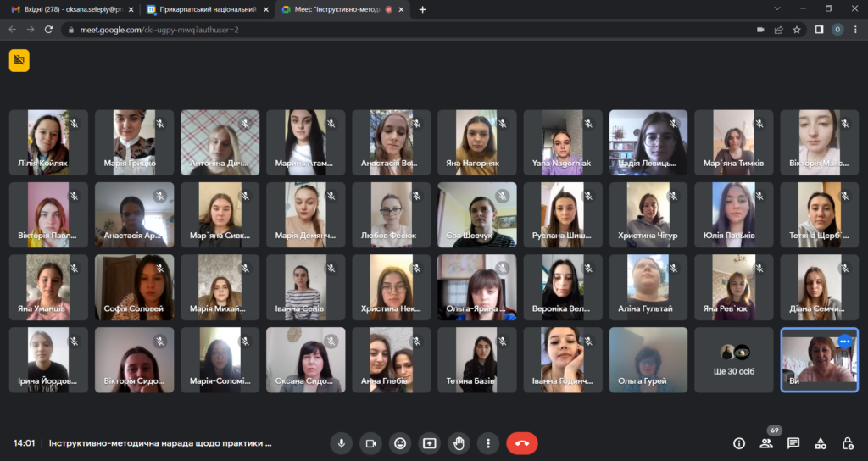Click the present screen icon
The image size is (868, 461).
pos(429,442)
